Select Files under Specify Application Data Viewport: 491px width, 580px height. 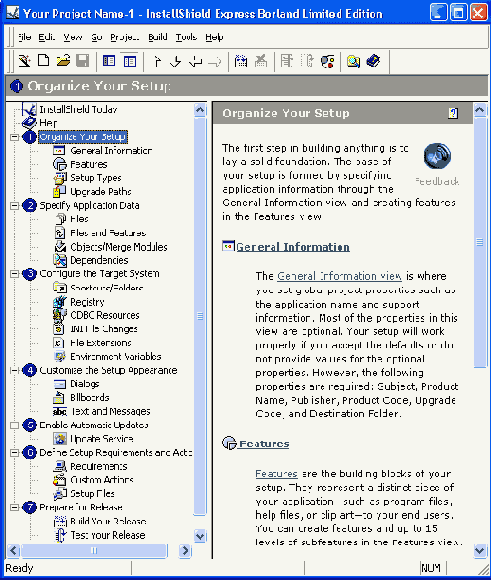click(x=79, y=219)
